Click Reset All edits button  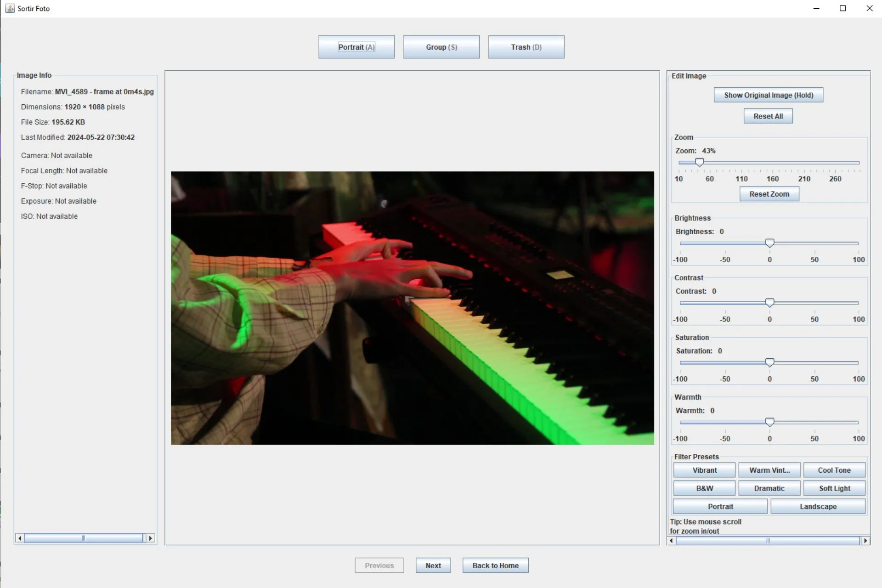[768, 116]
